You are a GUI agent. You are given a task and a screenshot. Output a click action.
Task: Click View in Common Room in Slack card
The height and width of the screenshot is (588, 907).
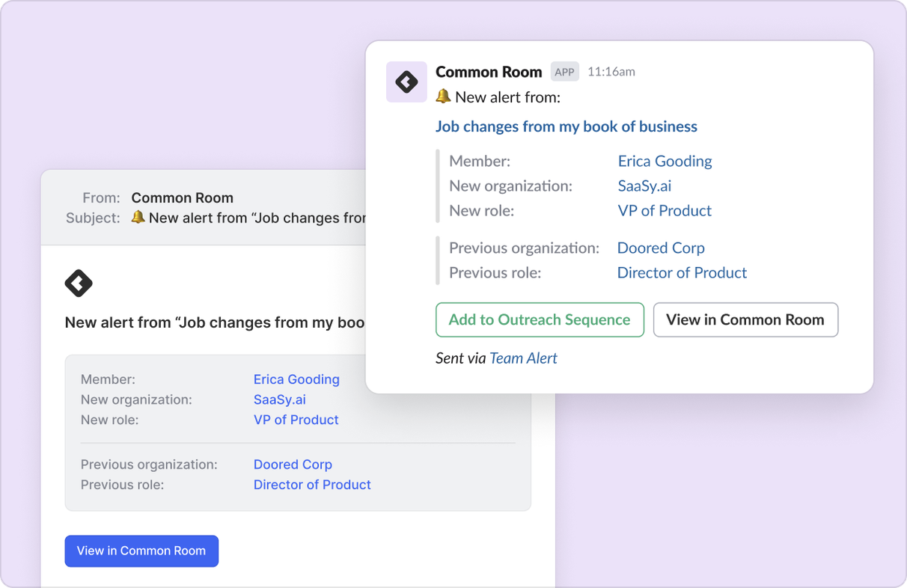coord(745,319)
